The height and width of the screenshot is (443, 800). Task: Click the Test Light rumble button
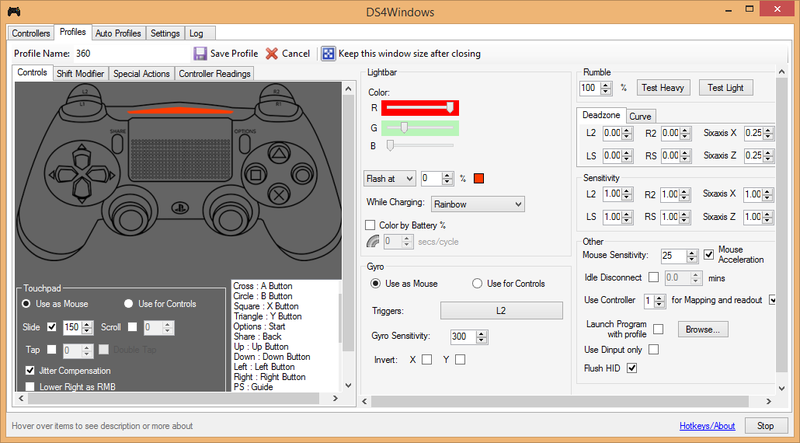(x=726, y=88)
